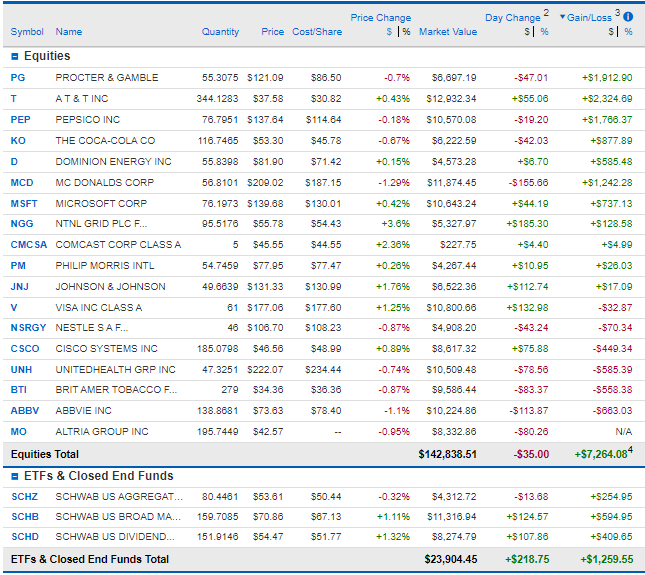Open the SCHD symbol link
The width and height of the screenshot is (645, 575).
coord(25,537)
